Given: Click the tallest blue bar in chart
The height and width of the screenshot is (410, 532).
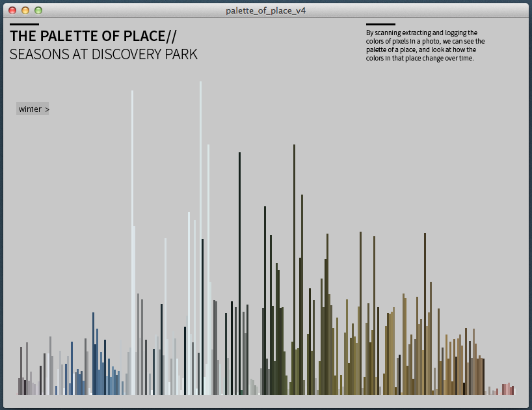Looking at the screenshot, I should click(93, 353).
